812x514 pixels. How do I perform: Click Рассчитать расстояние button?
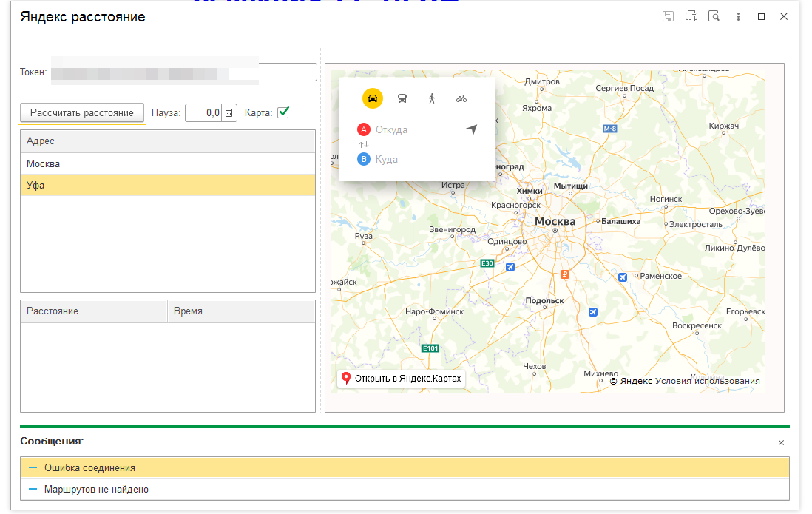[x=82, y=113]
